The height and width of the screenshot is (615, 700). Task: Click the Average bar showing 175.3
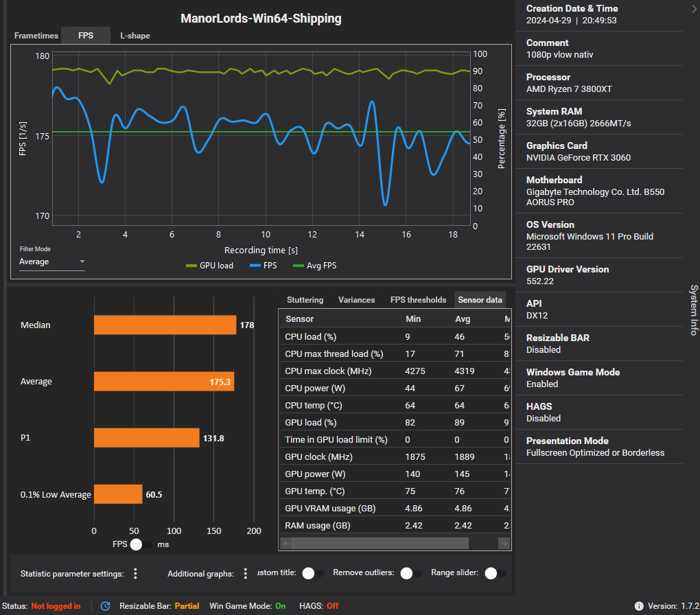[x=164, y=382]
